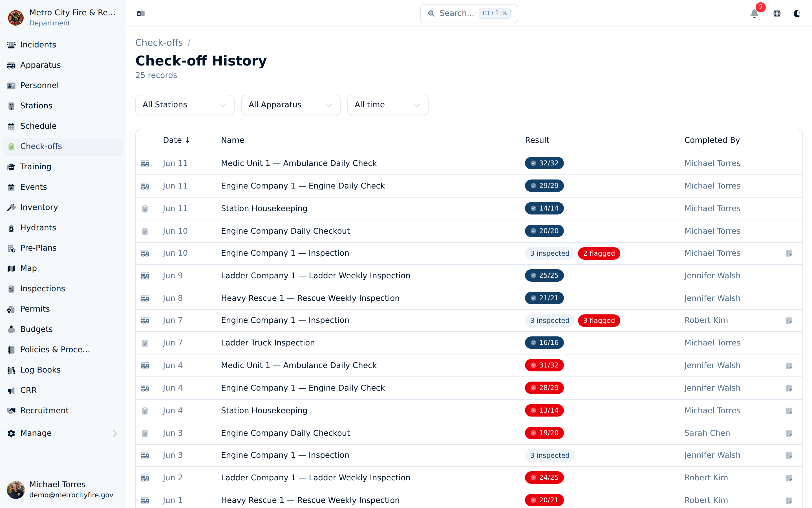The height and width of the screenshot is (508, 812).
Task: Click the Map icon in sidebar
Action: (x=11, y=268)
